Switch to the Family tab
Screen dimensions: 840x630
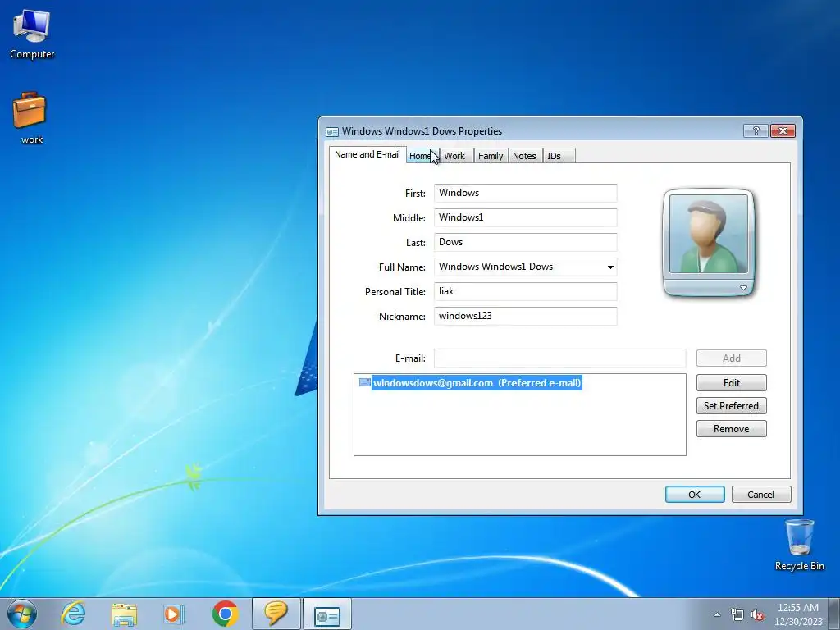click(491, 156)
